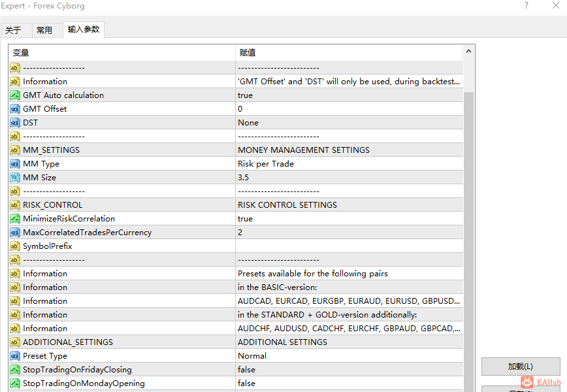Select the MM Size variable name

coord(40,178)
